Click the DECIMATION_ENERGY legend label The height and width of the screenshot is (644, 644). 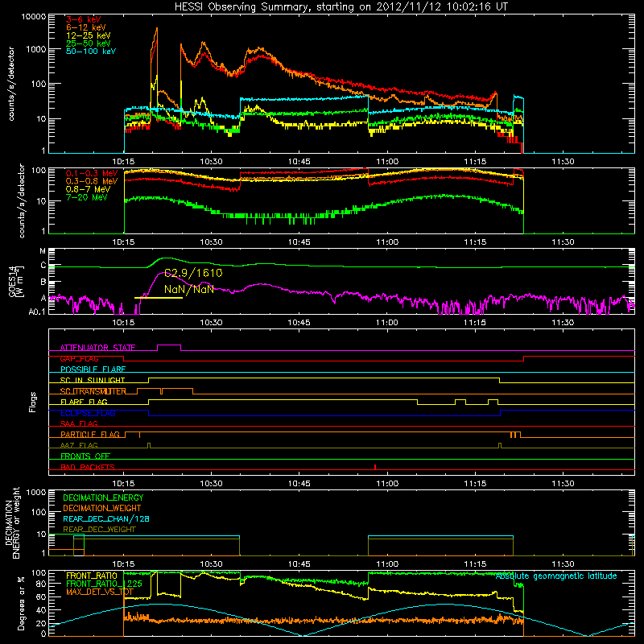(103, 497)
